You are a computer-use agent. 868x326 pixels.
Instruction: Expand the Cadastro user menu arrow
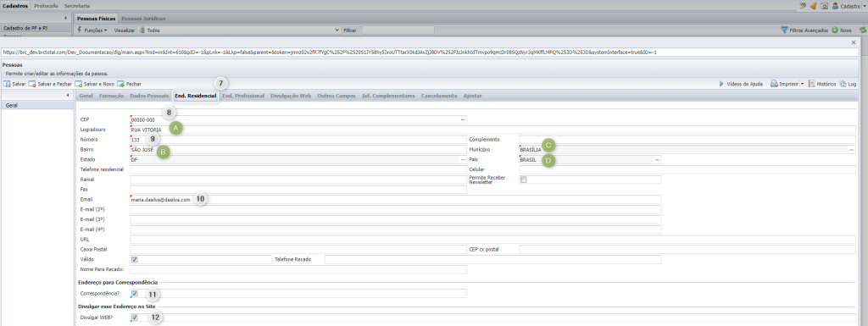coord(864,6)
